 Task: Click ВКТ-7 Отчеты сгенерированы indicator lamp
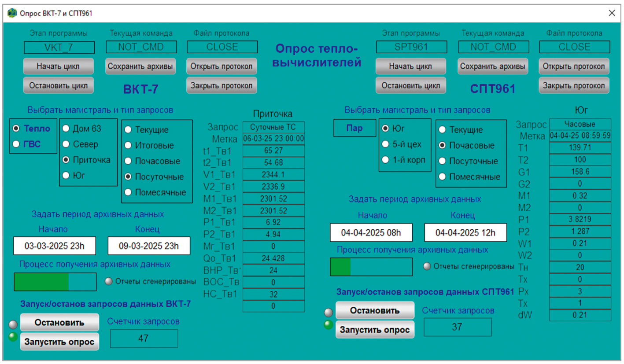109,282
